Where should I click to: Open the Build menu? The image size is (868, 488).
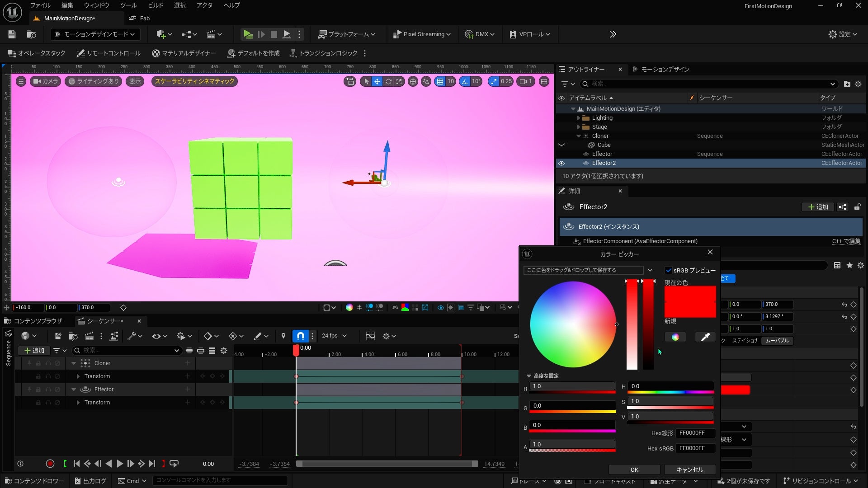coord(155,5)
